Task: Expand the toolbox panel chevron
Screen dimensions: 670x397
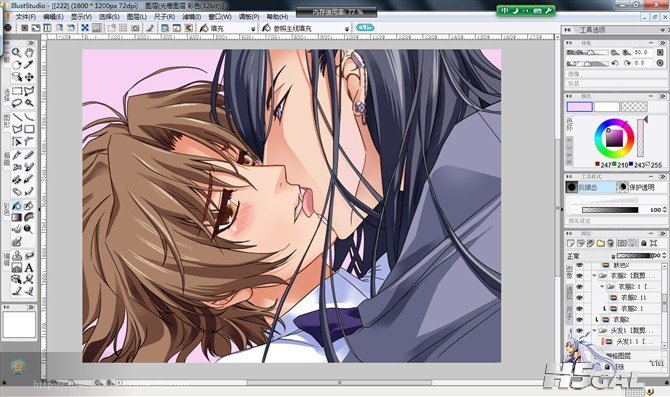Action: coord(31,43)
